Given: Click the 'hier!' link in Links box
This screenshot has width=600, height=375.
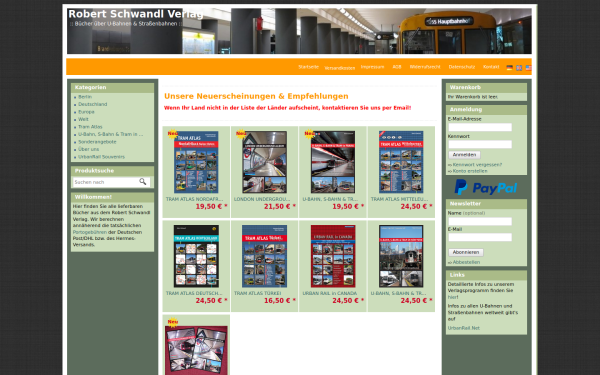Looking at the screenshot, I should [453, 297].
